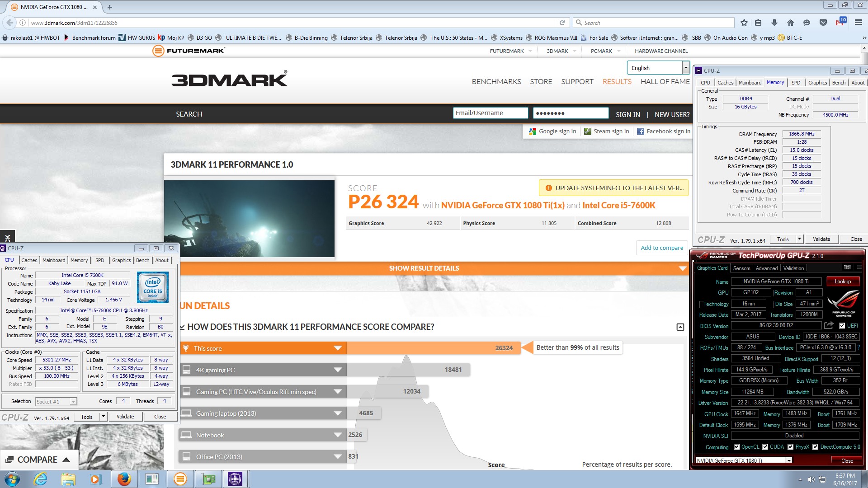
Task: Take a GPU-Z screenshot with camera icon
Action: pos(848,267)
